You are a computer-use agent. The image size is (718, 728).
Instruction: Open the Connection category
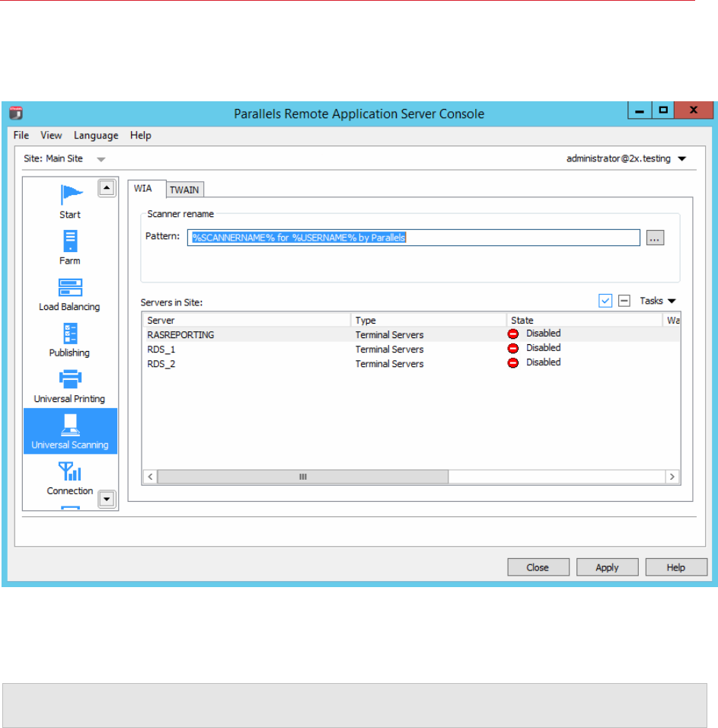click(x=70, y=478)
